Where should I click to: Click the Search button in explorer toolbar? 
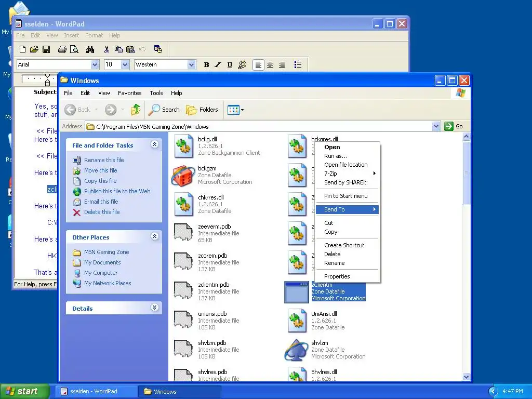(x=164, y=110)
